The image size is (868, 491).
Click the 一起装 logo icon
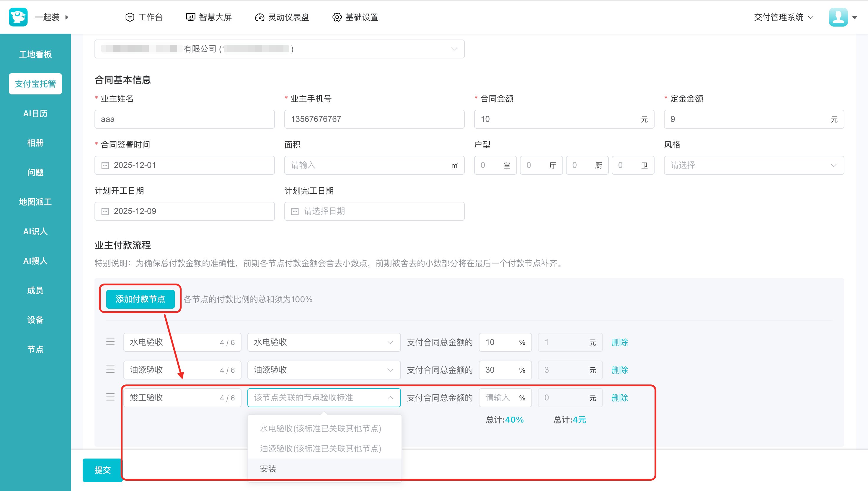(18, 17)
